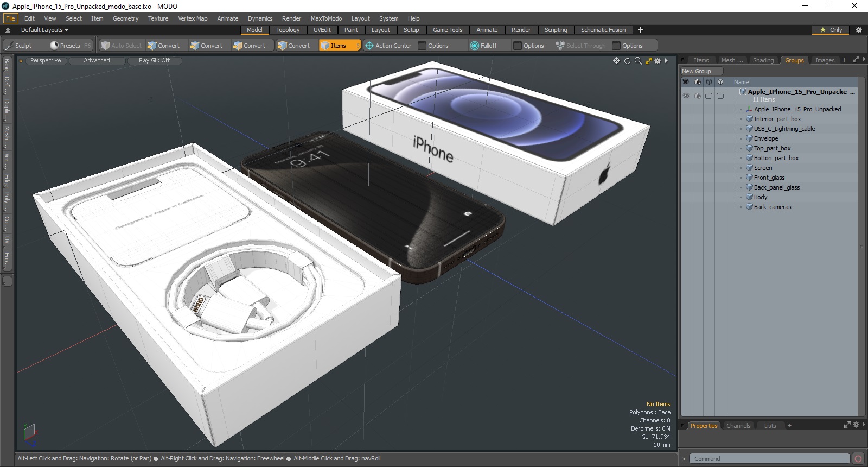Add a new tab beside Images

coord(844,60)
